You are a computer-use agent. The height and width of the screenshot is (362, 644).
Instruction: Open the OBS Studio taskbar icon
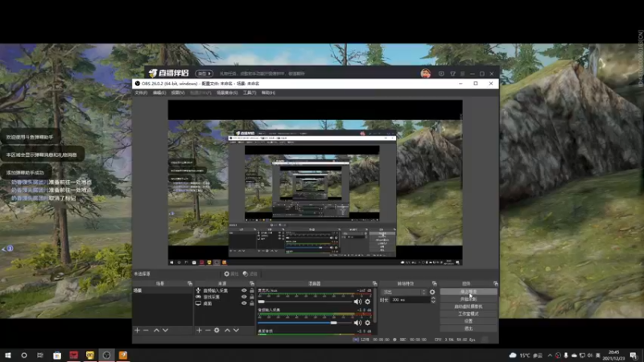106,355
